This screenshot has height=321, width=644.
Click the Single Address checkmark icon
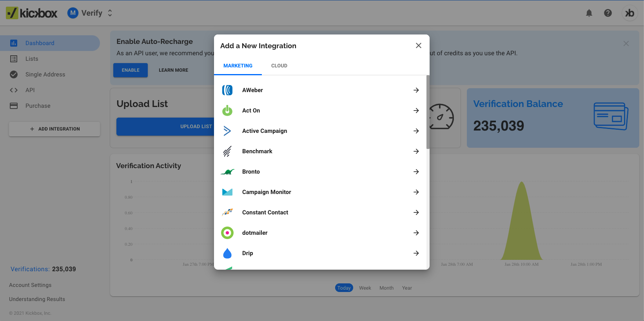click(x=14, y=74)
